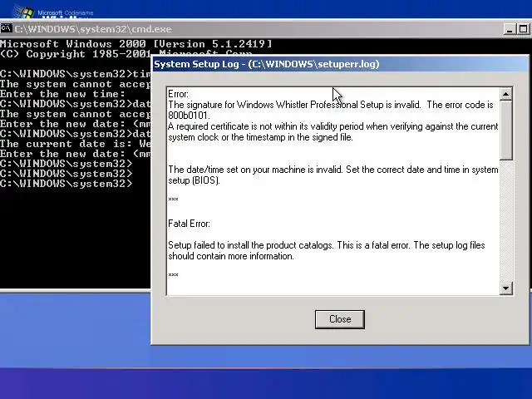
Task: Maximize the cmd.exe window
Action: [523, 29]
